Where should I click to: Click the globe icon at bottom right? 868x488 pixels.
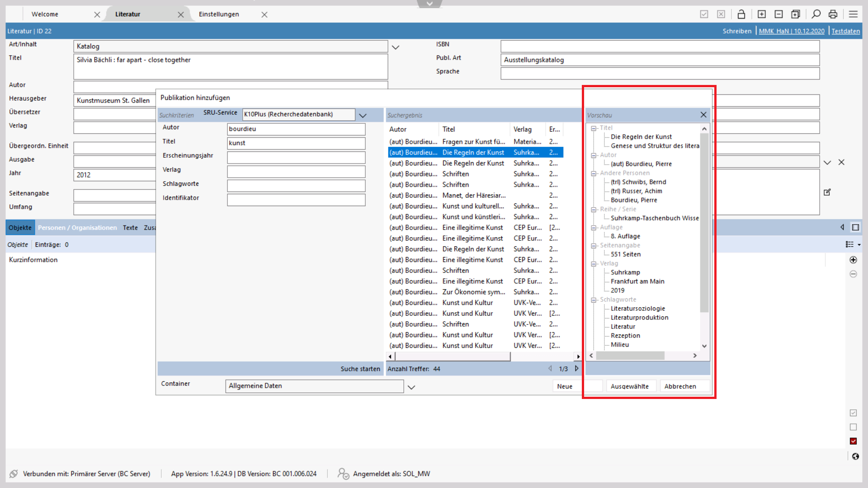tap(855, 456)
